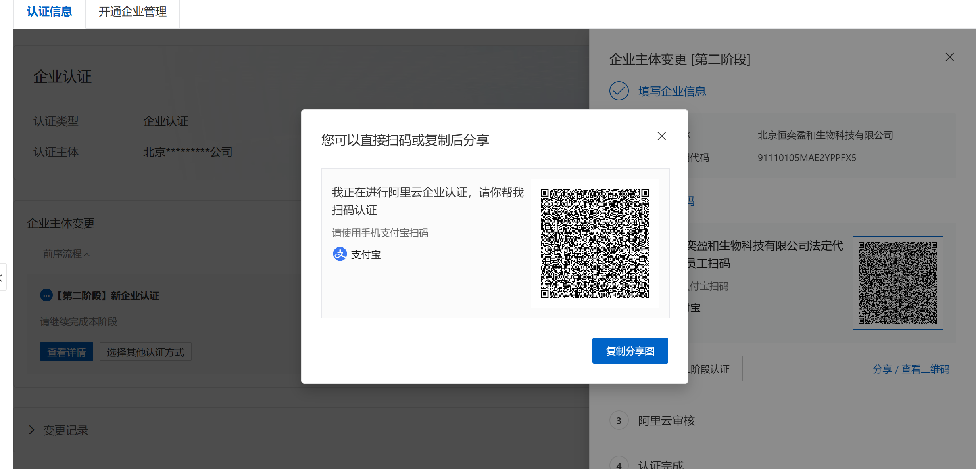
Task: Click the 填写企业信息 step link
Action: pyautogui.click(x=672, y=92)
